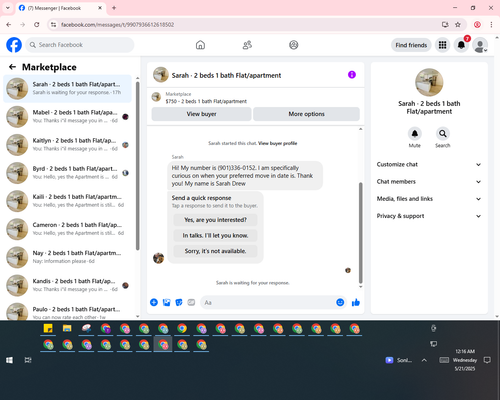
Task: Click Sarah's large listing photo in info panel
Action: (x=429, y=82)
